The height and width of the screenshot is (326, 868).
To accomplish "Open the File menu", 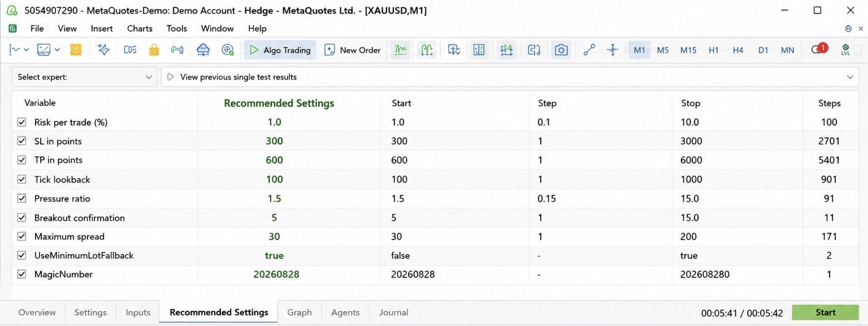I will coord(37,28).
